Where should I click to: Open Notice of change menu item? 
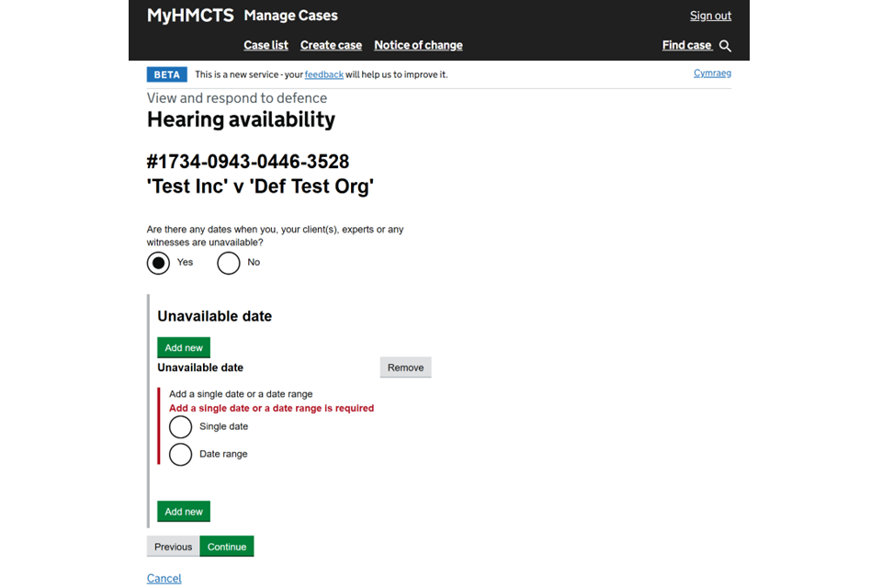point(418,45)
